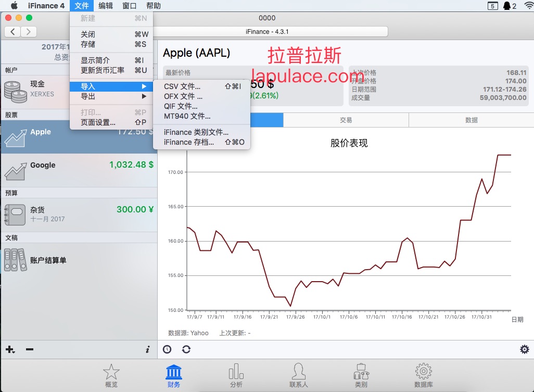Open the 编辑 menu
Screen dimensions: 534x392
pyautogui.click(x=106, y=6)
